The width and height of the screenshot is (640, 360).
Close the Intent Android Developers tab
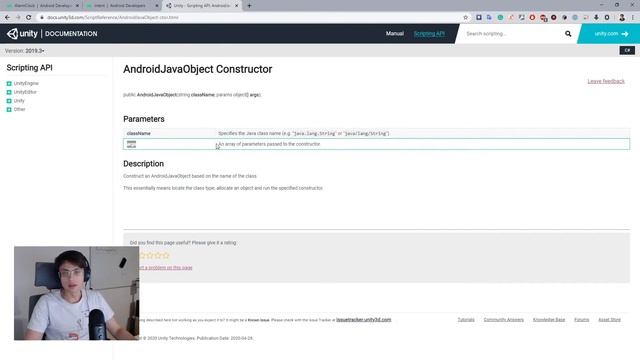pyautogui.click(x=157, y=6)
